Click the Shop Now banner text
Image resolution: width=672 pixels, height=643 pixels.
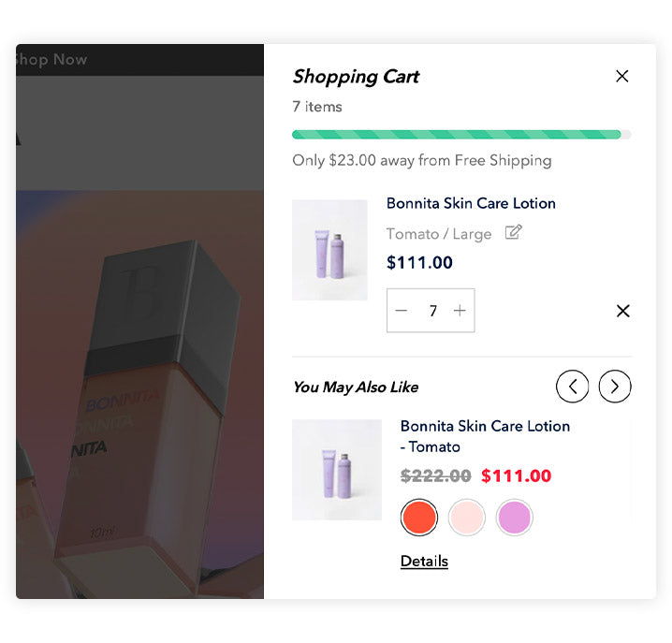click(x=51, y=60)
